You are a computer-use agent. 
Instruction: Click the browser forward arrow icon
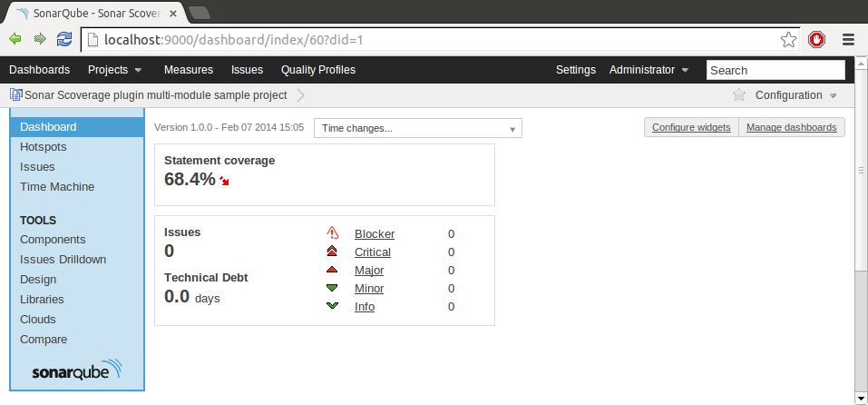39,39
